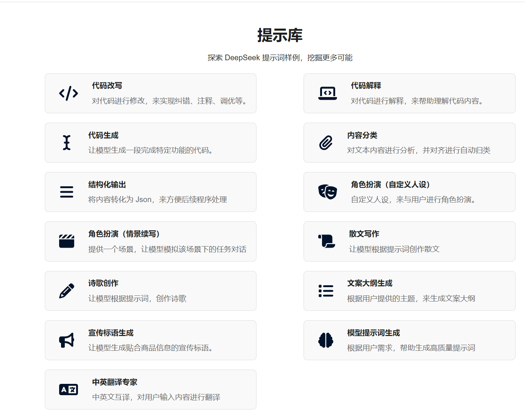Click the megaphone icon beside 宣传标语生成
Image resolution: width=525 pixels, height=420 pixels.
[67, 340]
